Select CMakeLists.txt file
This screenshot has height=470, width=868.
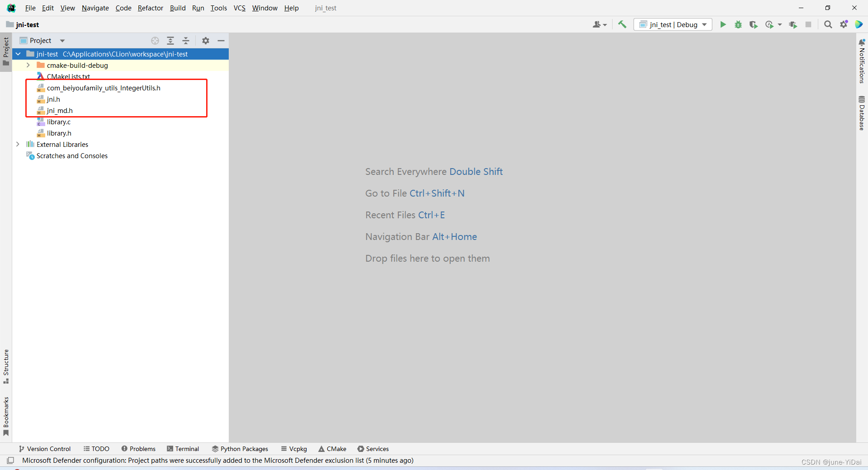[68, 76]
